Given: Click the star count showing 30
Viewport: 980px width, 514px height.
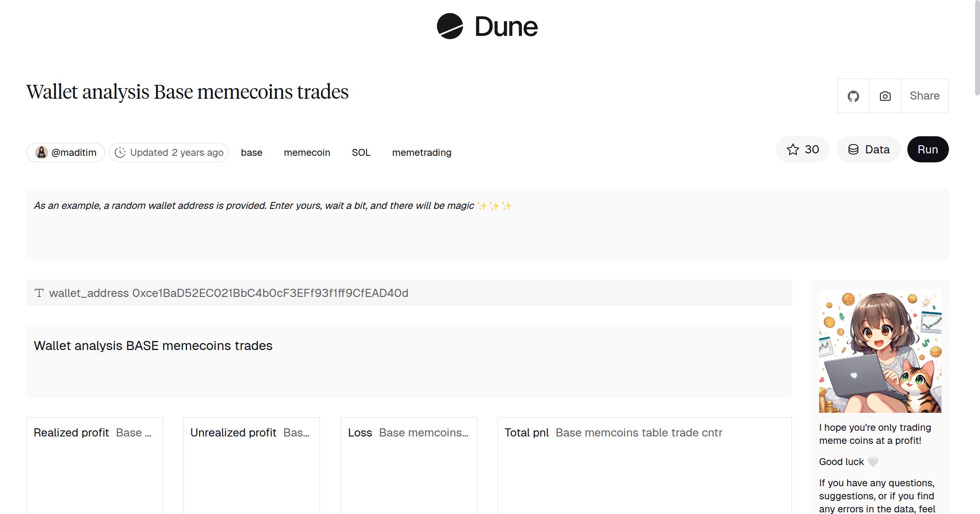Looking at the screenshot, I should pyautogui.click(x=811, y=149).
